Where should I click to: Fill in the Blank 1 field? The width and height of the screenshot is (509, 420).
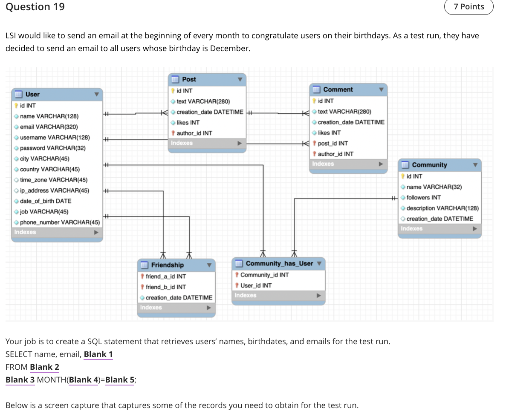tap(98, 354)
